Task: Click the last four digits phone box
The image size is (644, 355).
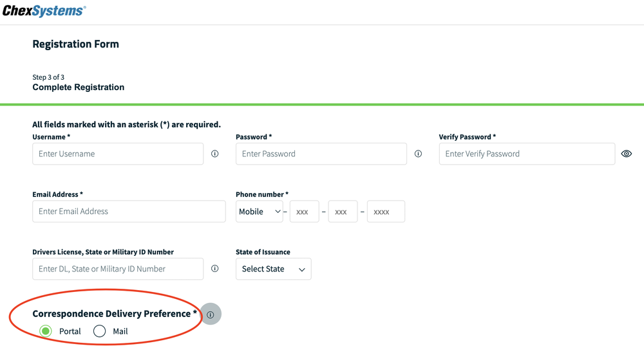Action: pyautogui.click(x=386, y=212)
